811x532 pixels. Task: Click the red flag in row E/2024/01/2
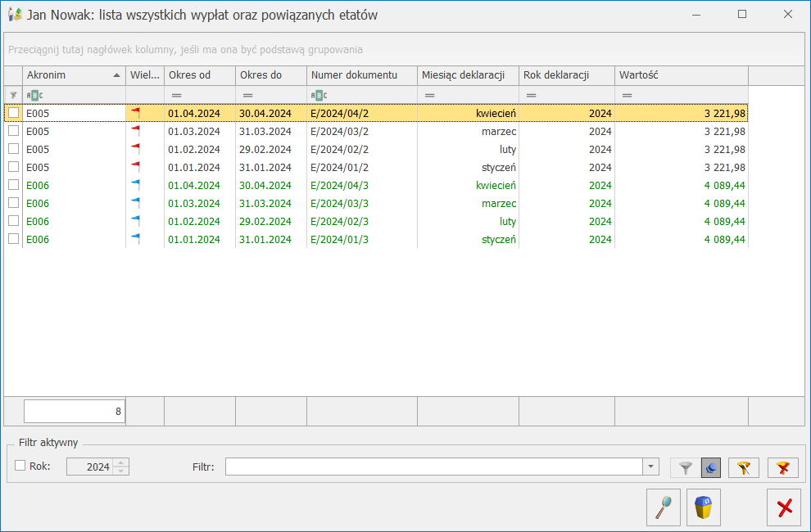(x=135, y=166)
